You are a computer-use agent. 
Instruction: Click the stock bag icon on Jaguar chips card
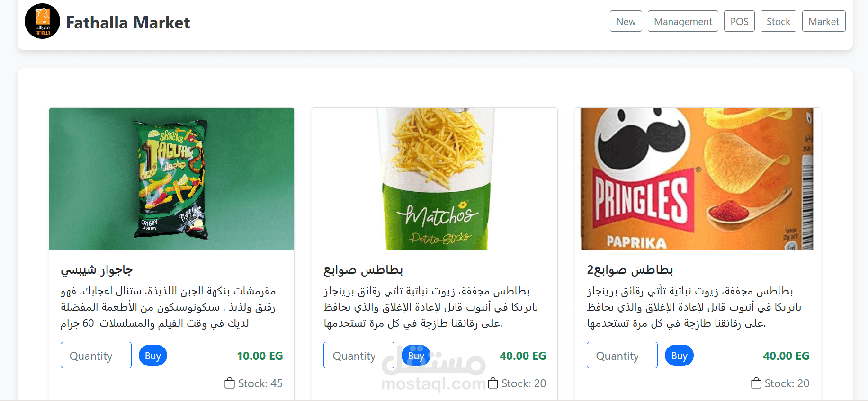(230, 383)
